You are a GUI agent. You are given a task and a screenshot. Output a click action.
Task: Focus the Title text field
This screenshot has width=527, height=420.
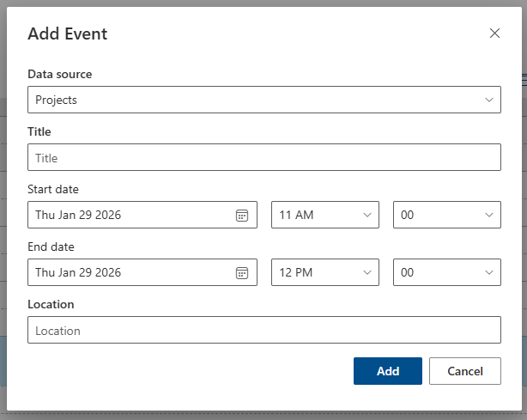click(x=263, y=157)
